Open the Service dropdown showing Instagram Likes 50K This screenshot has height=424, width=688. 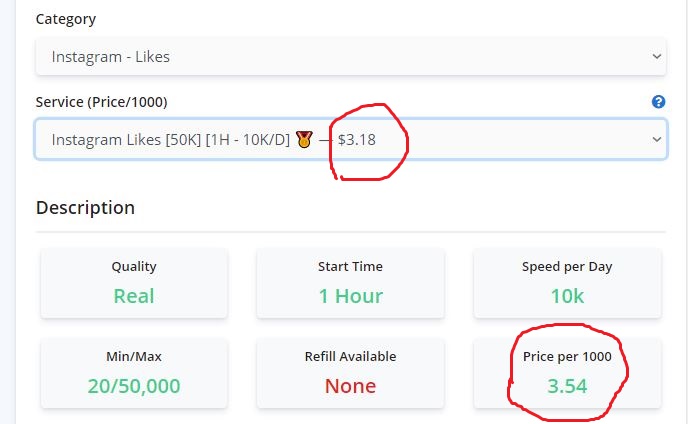(351, 139)
